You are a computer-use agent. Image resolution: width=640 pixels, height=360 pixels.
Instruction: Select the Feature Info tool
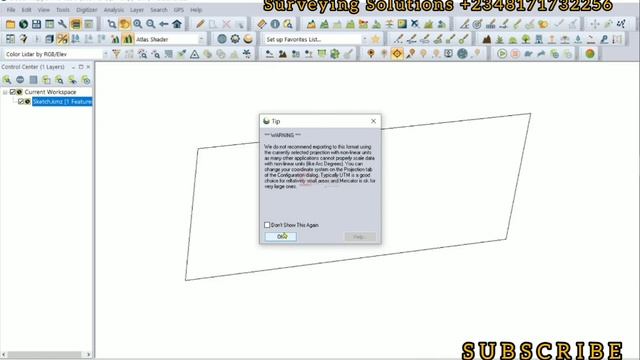275,24
